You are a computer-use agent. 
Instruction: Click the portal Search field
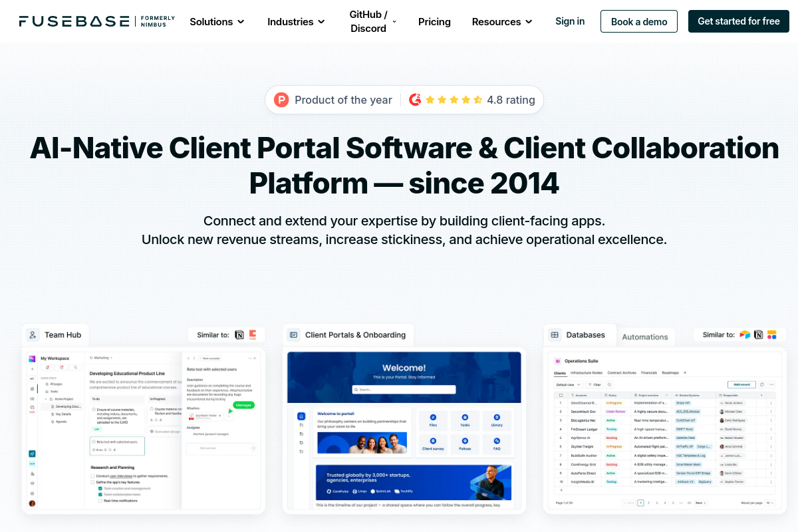404,390
